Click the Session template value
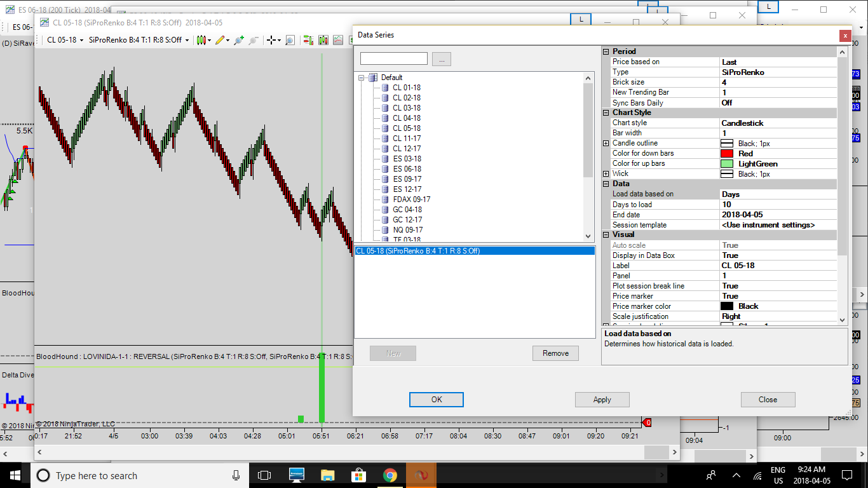868x488 pixels. (778, 224)
